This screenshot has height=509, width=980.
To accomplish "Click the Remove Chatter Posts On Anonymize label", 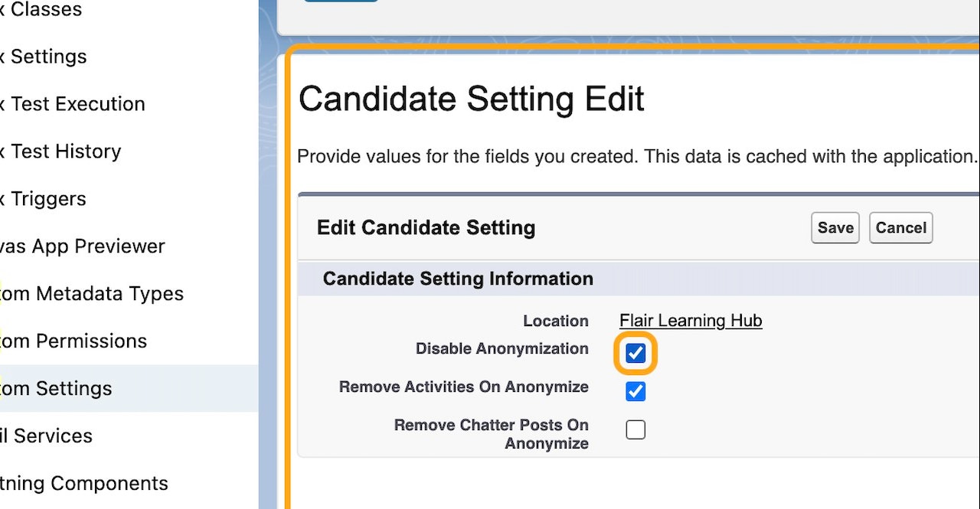I will [491, 434].
